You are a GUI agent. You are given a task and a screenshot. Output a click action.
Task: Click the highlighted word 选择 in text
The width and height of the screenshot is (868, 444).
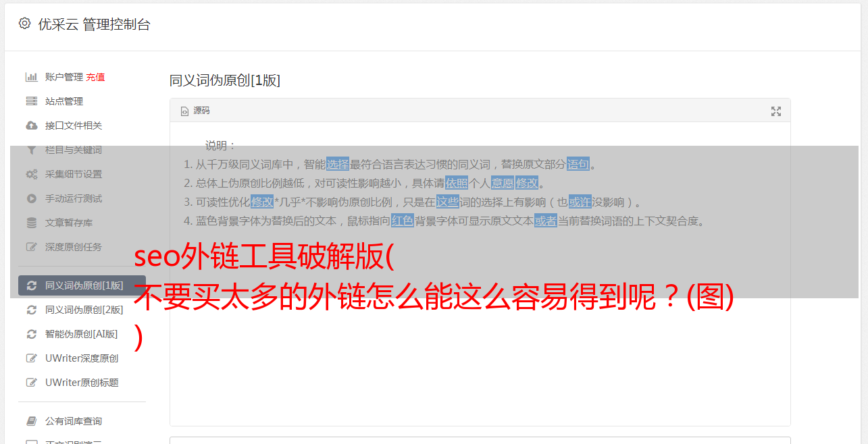click(338, 164)
